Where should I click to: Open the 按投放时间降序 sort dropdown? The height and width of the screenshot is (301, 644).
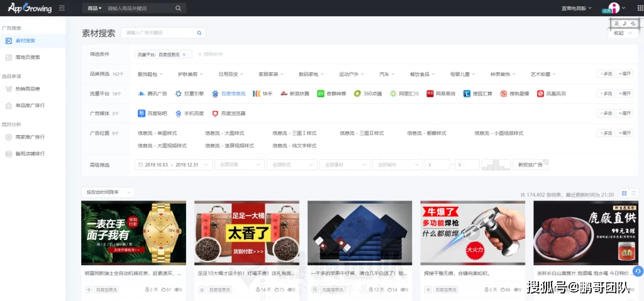(x=108, y=192)
